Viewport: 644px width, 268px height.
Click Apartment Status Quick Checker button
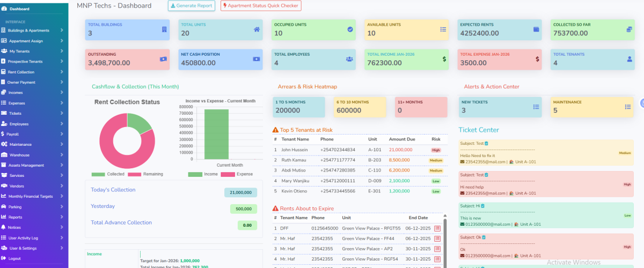click(261, 5)
